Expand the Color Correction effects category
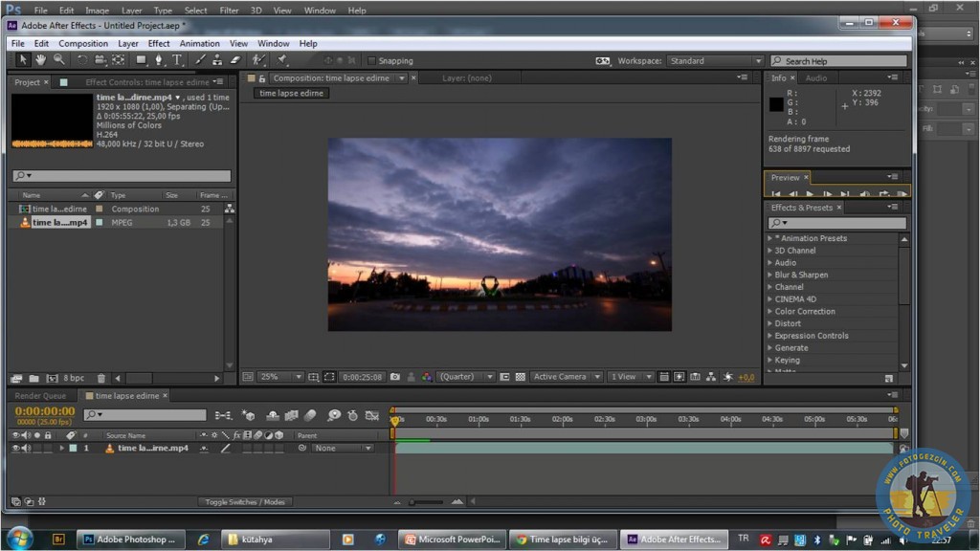980x551 pixels. point(770,311)
